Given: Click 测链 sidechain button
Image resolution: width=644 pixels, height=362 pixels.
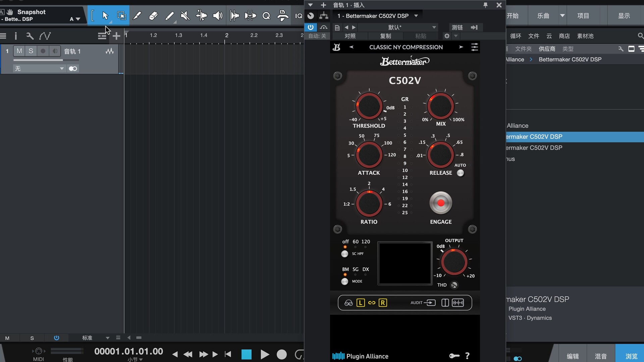Looking at the screenshot, I should (458, 27).
